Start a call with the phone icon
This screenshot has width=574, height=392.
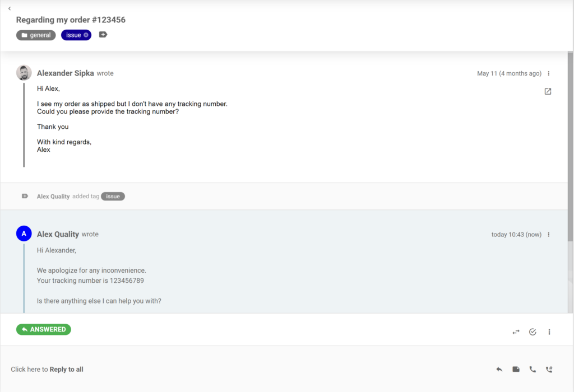533,369
